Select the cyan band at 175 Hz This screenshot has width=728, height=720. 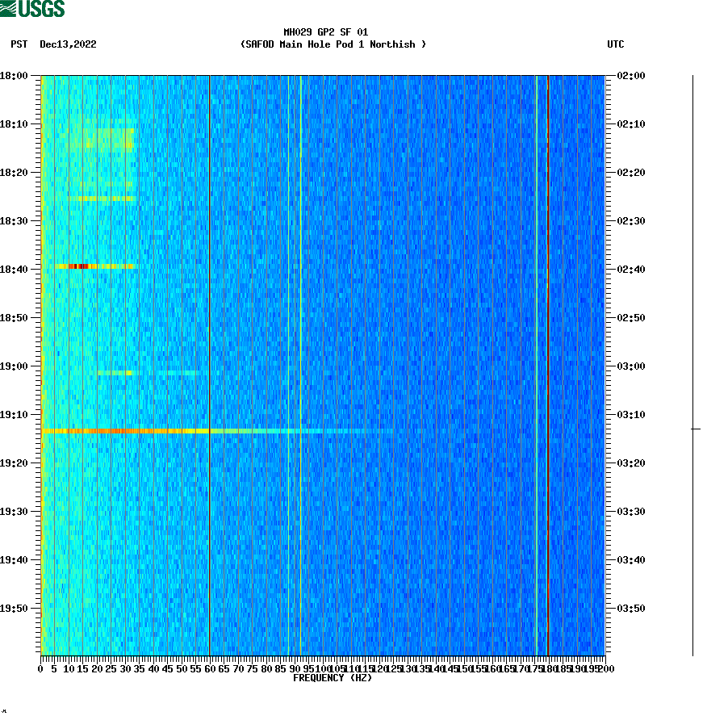pyautogui.click(x=534, y=363)
